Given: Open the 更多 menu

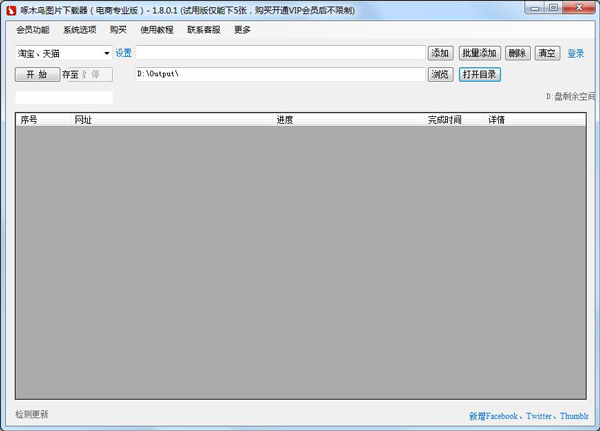Looking at the screenshot, I should coord(242,30).
